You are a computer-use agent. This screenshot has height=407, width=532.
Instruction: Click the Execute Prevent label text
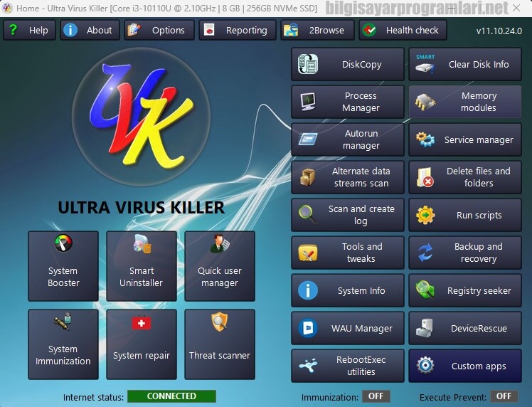(453, 397)
